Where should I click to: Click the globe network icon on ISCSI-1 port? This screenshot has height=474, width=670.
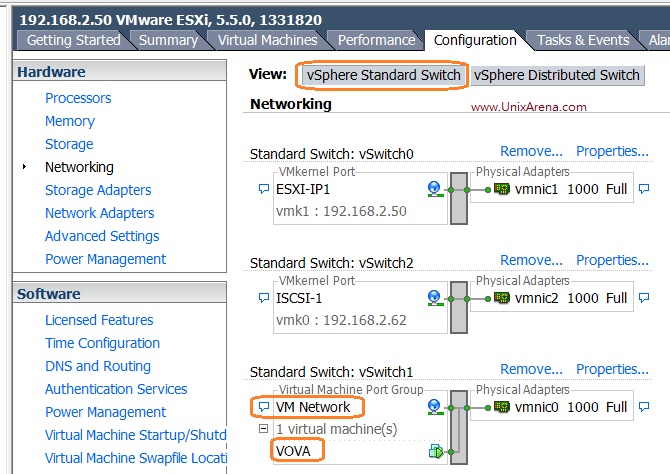coord(435,298)
